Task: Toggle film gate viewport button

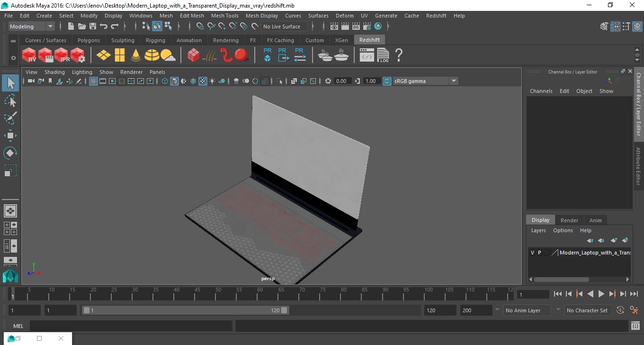Action: (x=103, y=81)
